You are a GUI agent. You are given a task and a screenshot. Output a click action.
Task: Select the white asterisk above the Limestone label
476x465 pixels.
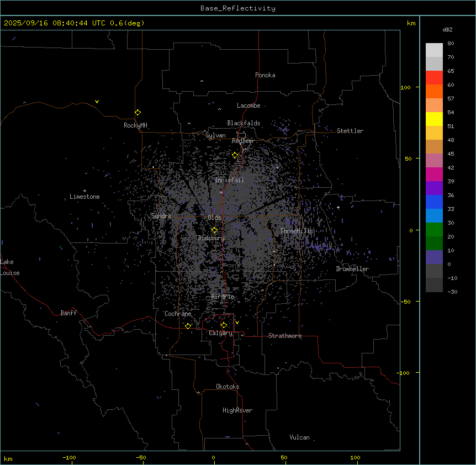(x=84, y=191)
